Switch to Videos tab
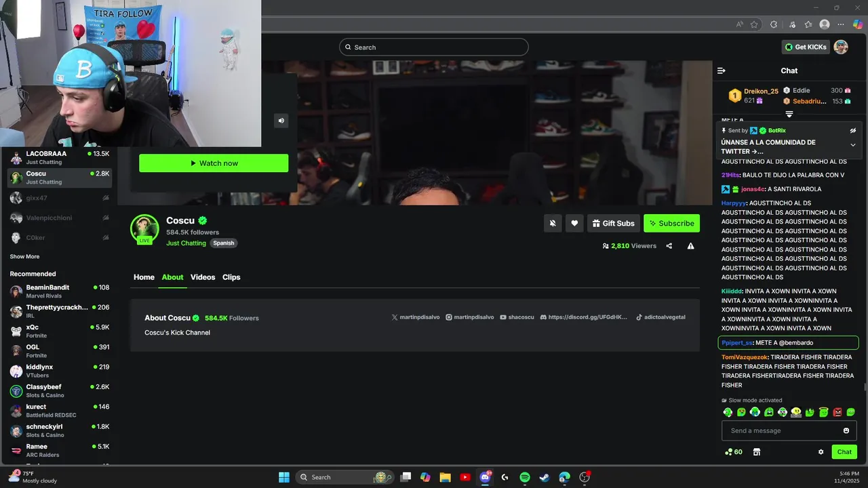This screenshot has width=868, height=488. 203,277
